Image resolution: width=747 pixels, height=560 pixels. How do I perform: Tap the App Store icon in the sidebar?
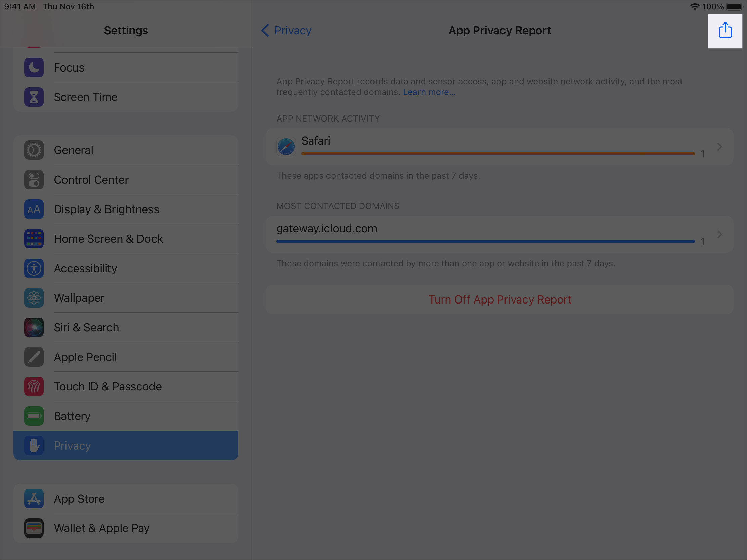tap(34, 499)
